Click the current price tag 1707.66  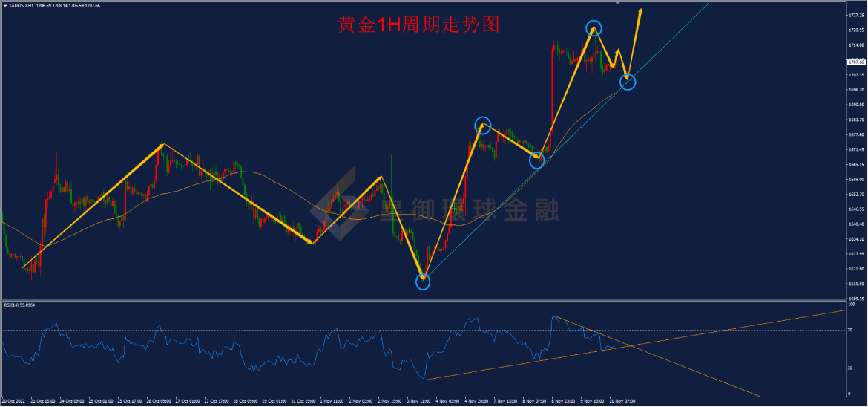point(856,62)
